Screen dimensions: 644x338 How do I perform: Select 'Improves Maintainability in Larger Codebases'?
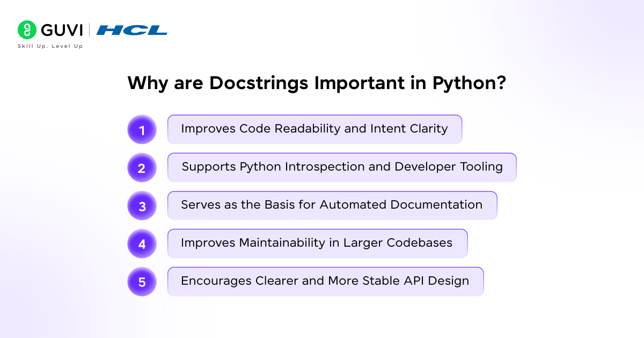coord(318,243)
